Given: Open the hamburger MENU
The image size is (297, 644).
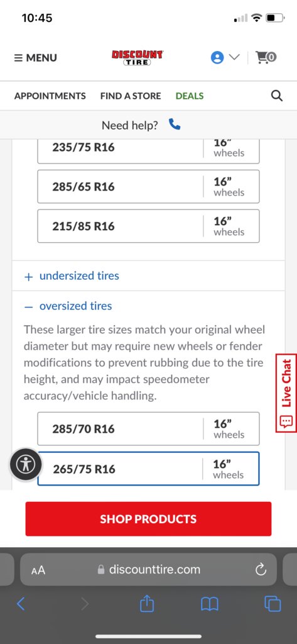Looking at the screenshot, I should tap(36, 58).
